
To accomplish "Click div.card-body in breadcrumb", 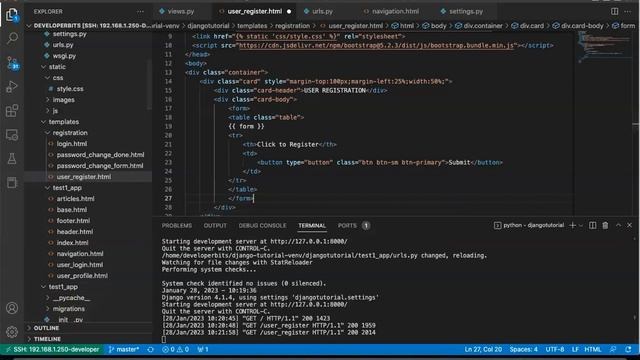I will pos(582,26).
